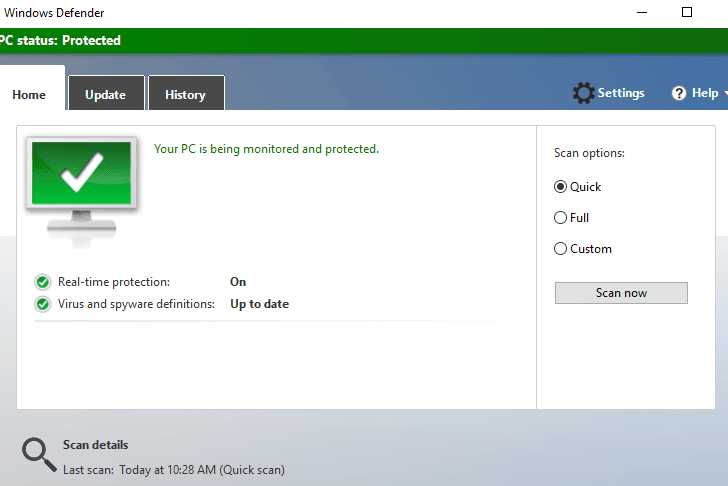Viewport: 728px width, 486px height.
Task: Open the History tab
Action: pyautogui.click(x=186, y=93)
